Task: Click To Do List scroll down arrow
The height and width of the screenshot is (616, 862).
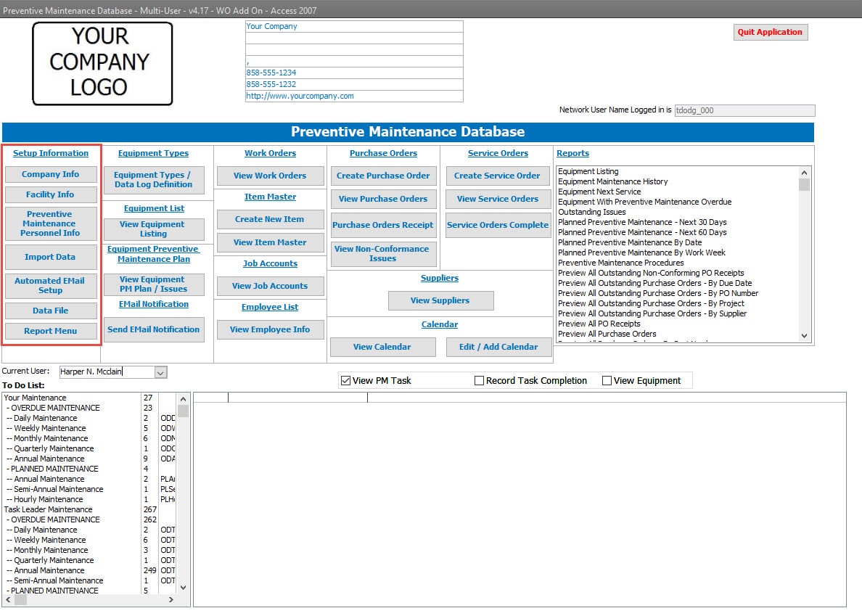Action: [183, 588]
